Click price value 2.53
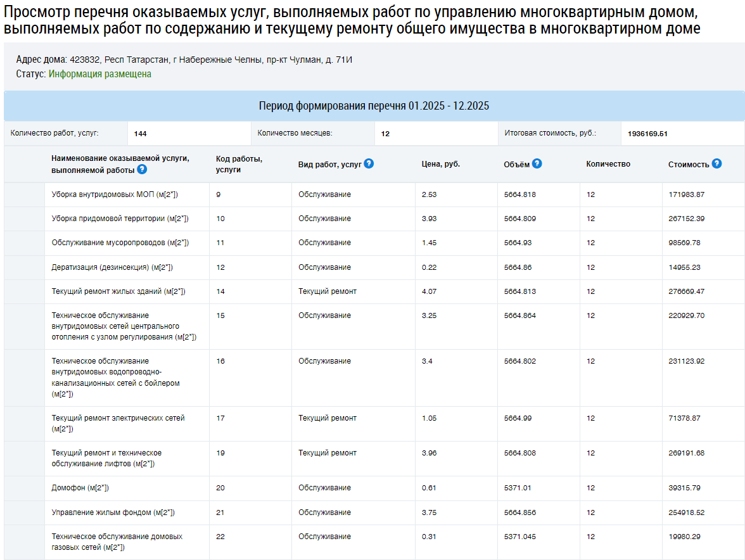The height and width of the screenshot is (560, 745). click(429, 194)
